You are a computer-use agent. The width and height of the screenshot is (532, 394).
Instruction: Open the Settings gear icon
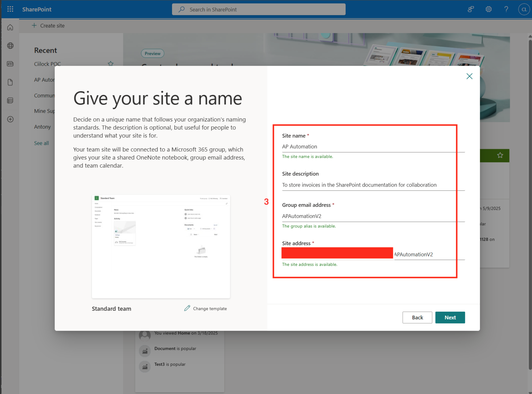click(489, 9)
